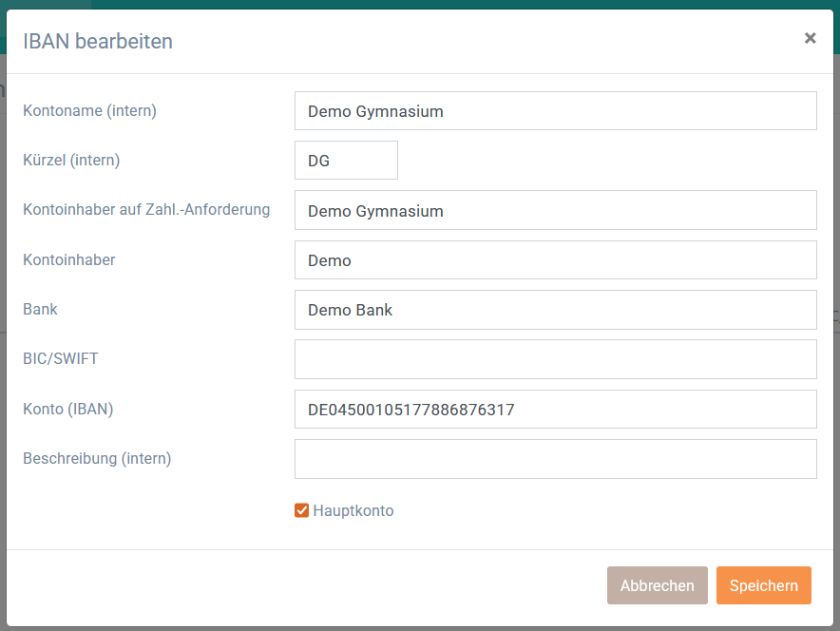Click the BIC/SWIFT label
840x631 pixels.
[61, 358]
